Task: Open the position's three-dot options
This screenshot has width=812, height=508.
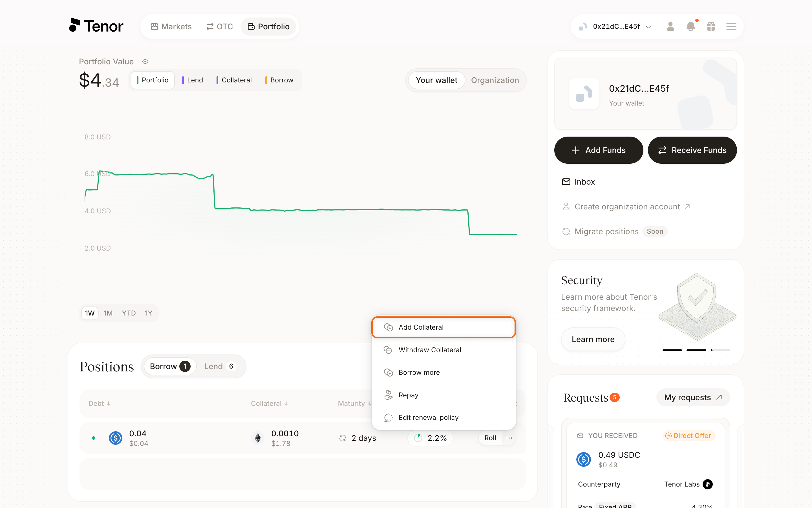Action: click(x=509, y=438)
